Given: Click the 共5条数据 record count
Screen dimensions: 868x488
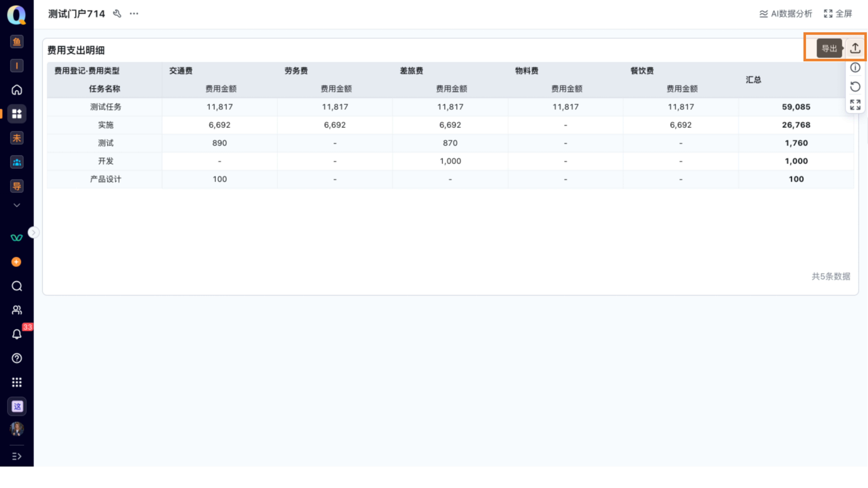Looking at the screenshot, I should coord(831,277).
